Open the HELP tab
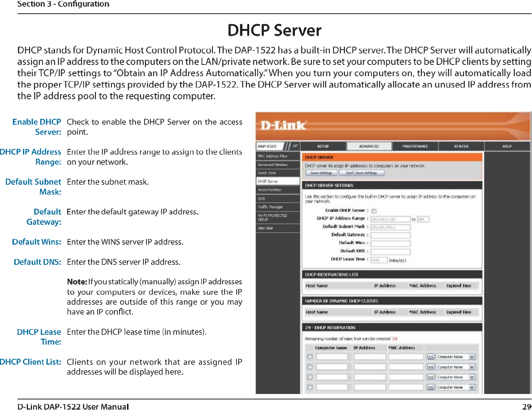The width and height of the screenshot is (532, 410). [x=507, y=146]
